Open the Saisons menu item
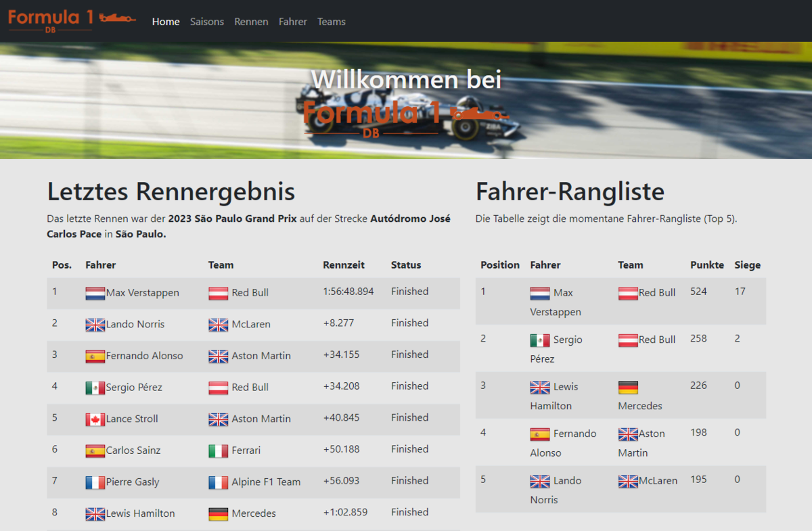Screen dimensions: 812x531 tap(207, 22)
